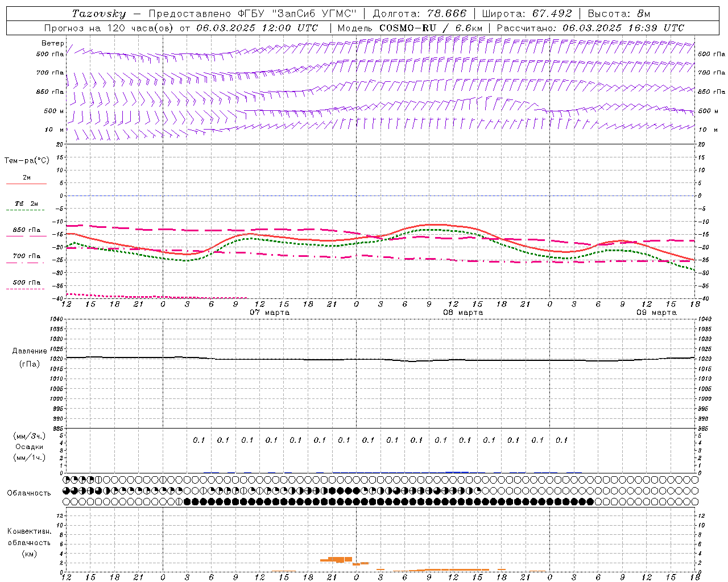Click the (км) unit under convective cloudiness

click(x=29, y=554)
